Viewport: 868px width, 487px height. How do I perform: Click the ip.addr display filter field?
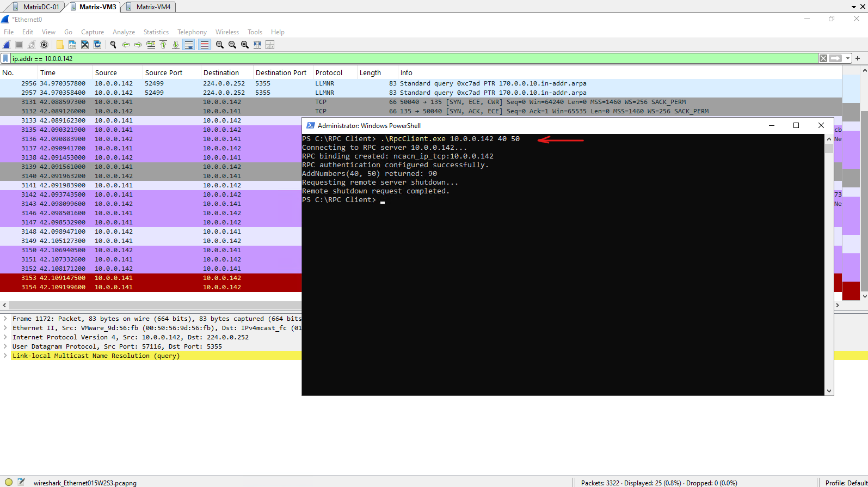(414, 58)
